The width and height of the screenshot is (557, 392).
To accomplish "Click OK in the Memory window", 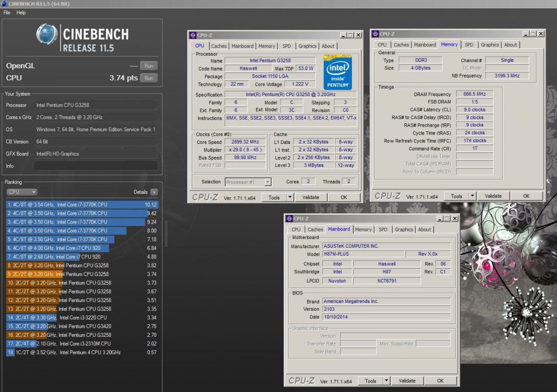I will (x=526, y=196).
